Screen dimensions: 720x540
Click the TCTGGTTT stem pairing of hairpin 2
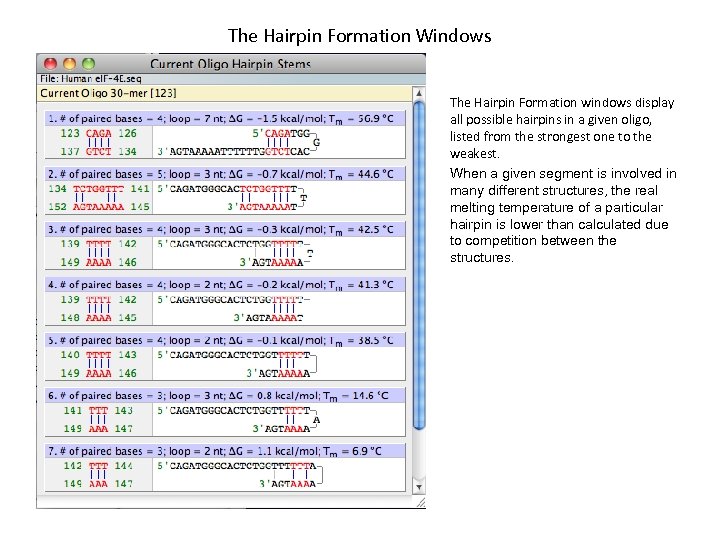[x=99, y=197]
